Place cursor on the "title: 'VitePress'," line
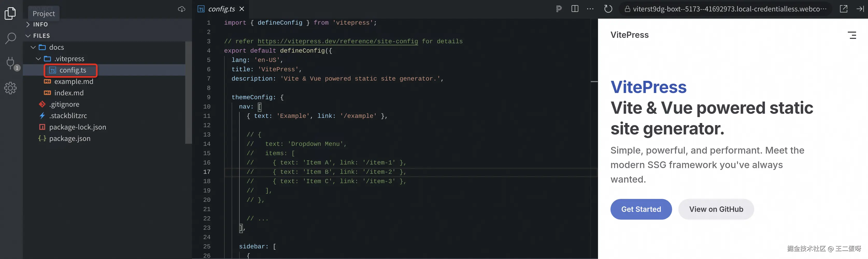This screenshot has height=259, width=868. tap(267, 69)
